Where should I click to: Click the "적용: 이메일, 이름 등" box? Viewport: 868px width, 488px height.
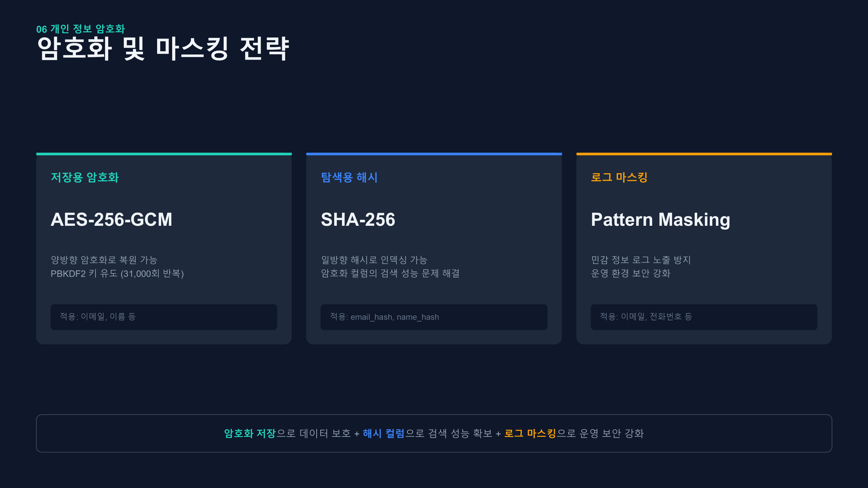[164, 317]
